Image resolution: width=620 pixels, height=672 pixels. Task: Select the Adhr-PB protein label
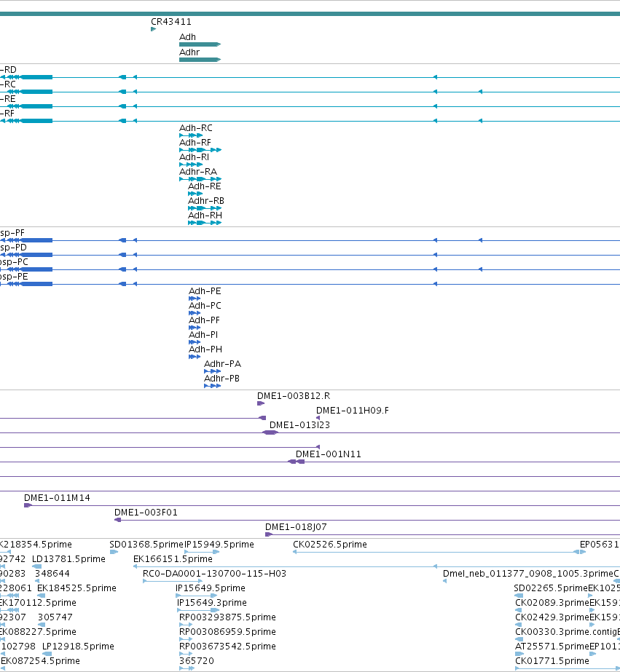(x=221, y=379)
